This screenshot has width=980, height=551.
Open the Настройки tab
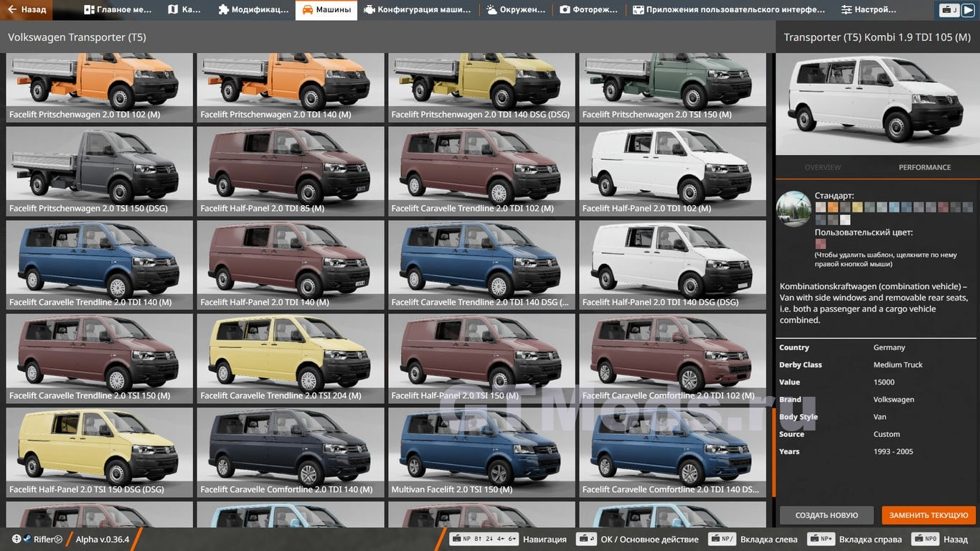[869, 10]
